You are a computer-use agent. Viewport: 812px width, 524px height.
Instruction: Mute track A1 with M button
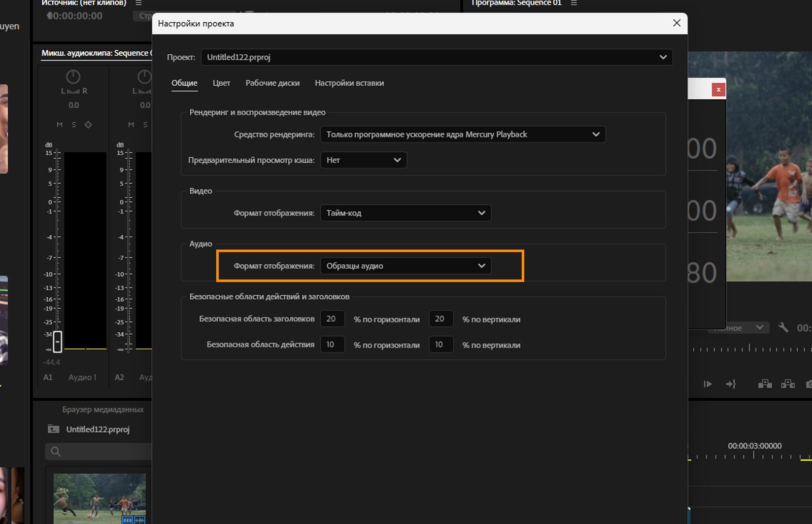pyautogui.click(x=60, y=125)
